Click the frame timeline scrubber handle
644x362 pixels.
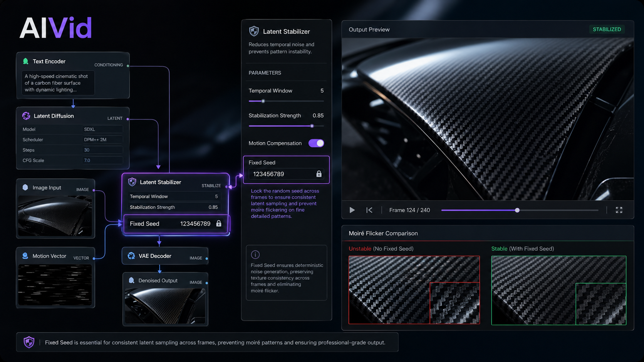[x=517, y=210]
